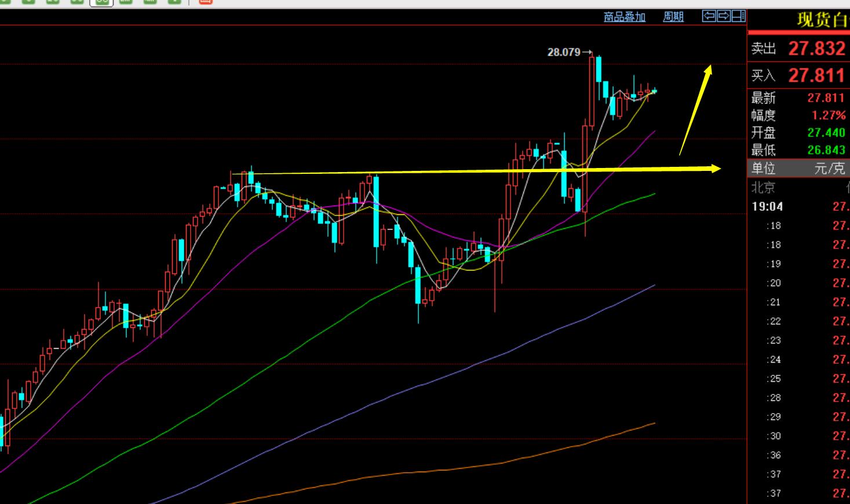Screen dimensions: 850x504
Task: Select the 19:04 tick row
Action: pyautogui.click(x=799, y=206)
